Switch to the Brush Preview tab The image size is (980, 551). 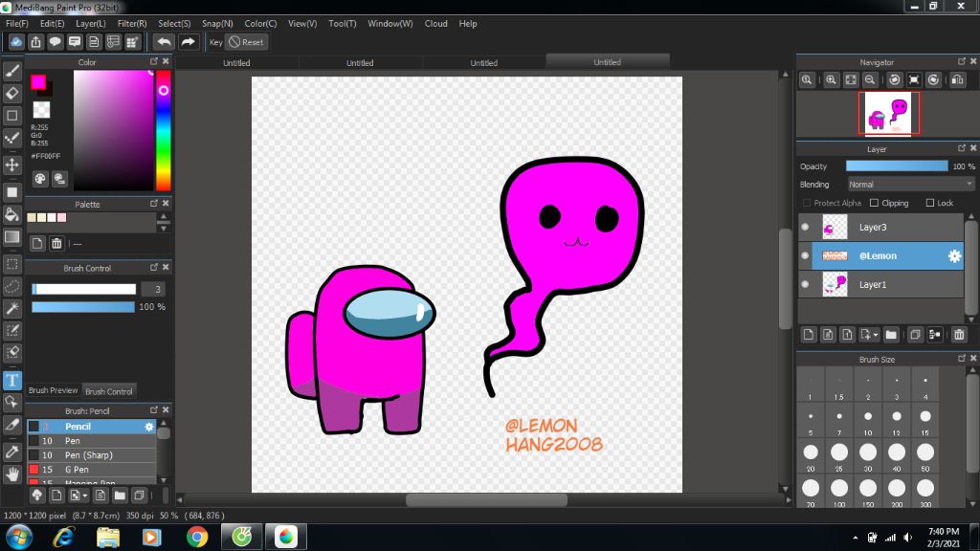pos(54,390)
